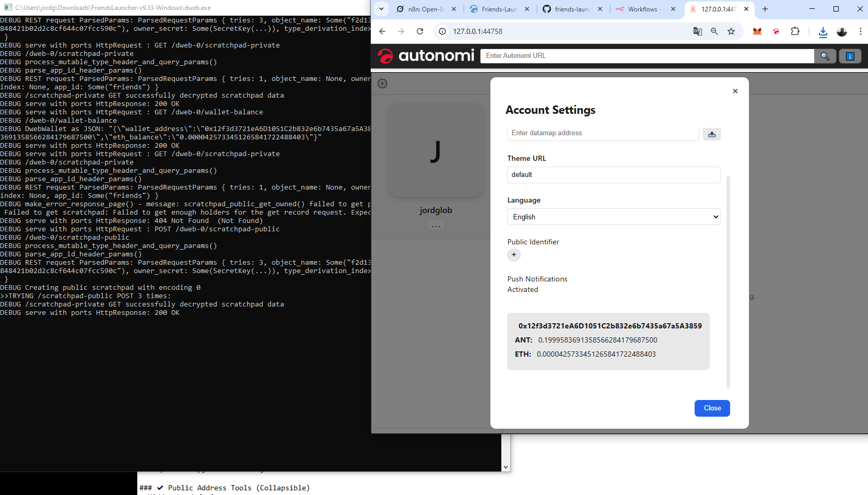Click the blue Close button
This screenshot has height=495, width=868.
tap(712, 408)
